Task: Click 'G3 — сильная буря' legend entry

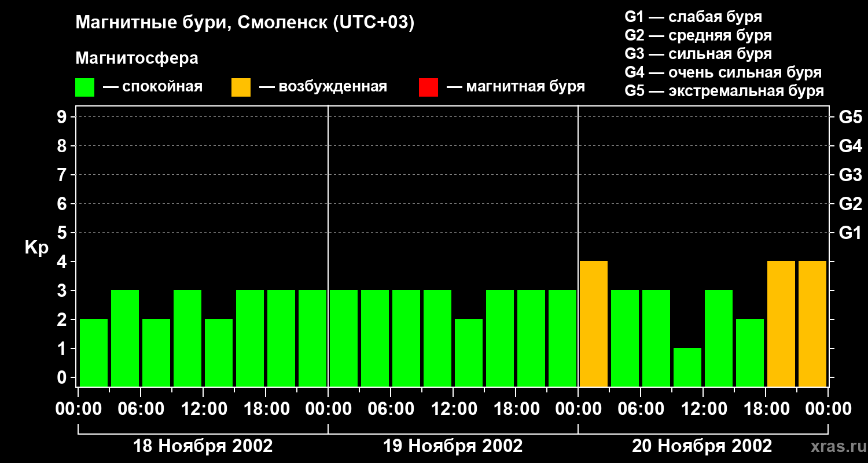Action: (x=698, y=54)
